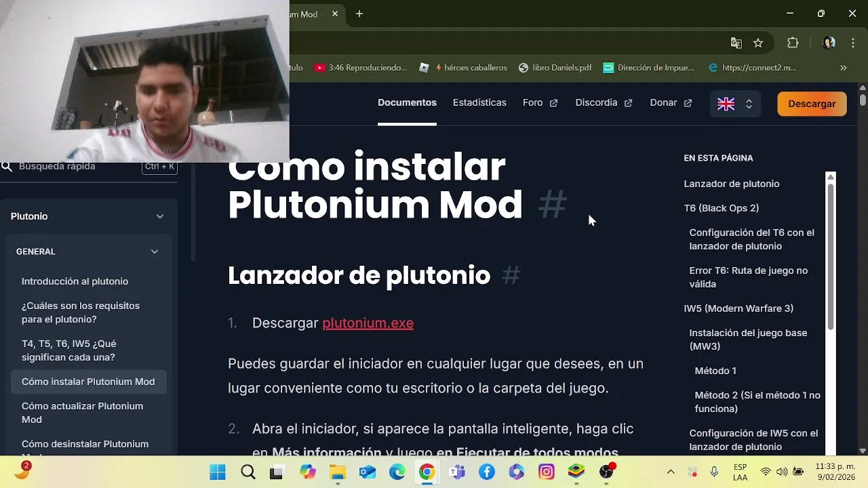Focus the Búsqueda rápida search field

[89, 166]
